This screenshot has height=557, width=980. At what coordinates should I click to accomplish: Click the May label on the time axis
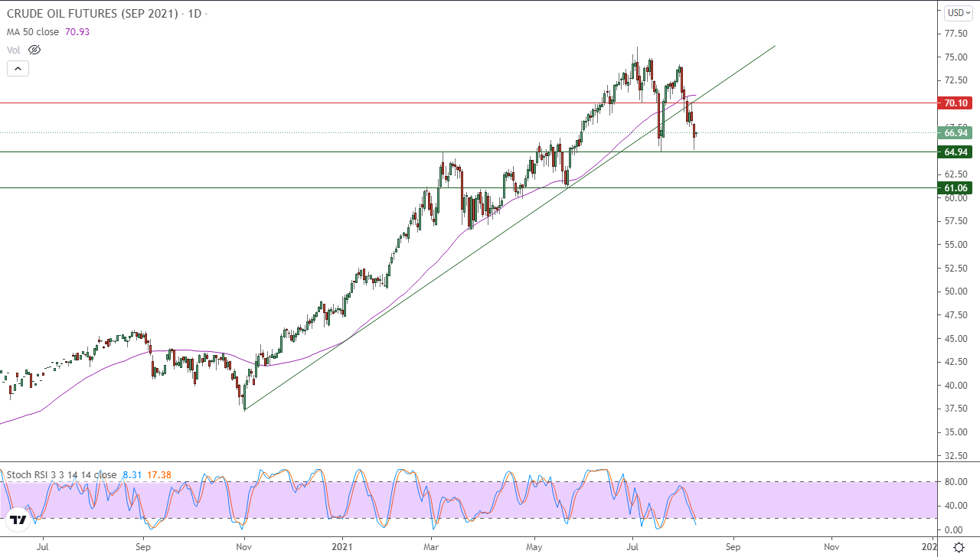tap(534, 548)
